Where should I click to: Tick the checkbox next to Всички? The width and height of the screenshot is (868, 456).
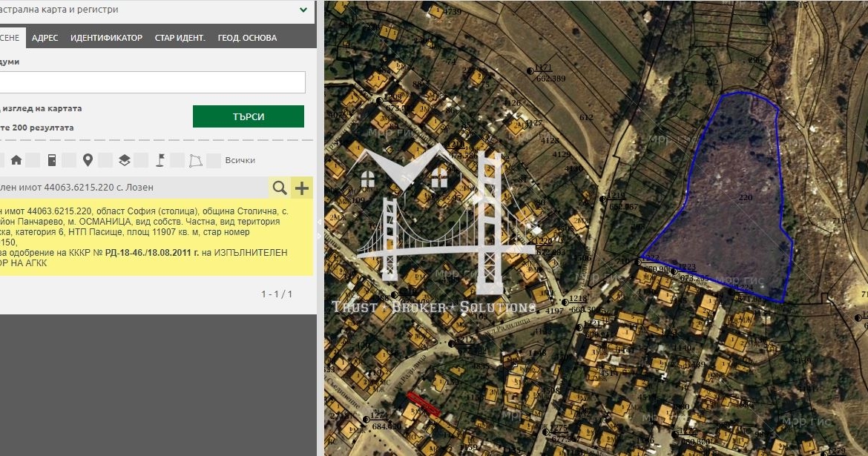(x=214, y=160)
